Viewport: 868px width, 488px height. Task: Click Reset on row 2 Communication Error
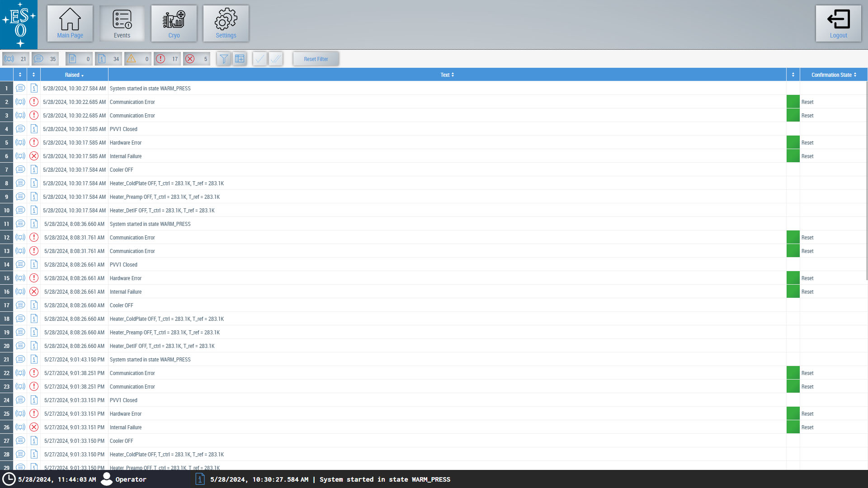click(x=807, y=102)
